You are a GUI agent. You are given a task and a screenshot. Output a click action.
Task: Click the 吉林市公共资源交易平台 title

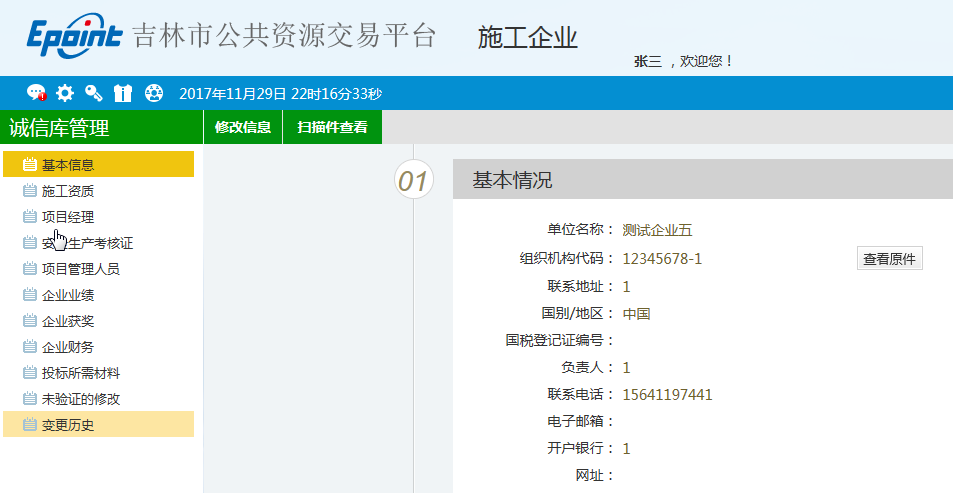pos(284,36)
